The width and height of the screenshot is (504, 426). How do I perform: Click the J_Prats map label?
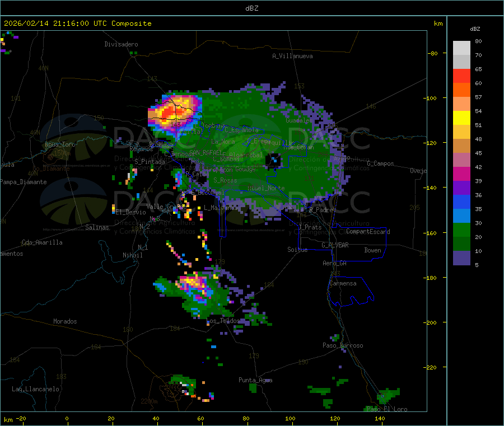[x=310, y=227]
